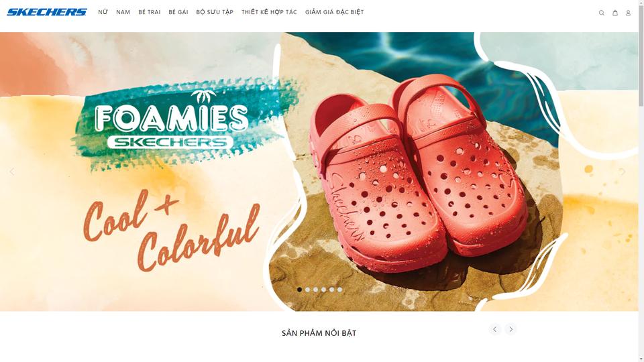Viewport: 644px width, 362px height.
Task: Expand the NAM menu
Action: (x=123, y=12)
